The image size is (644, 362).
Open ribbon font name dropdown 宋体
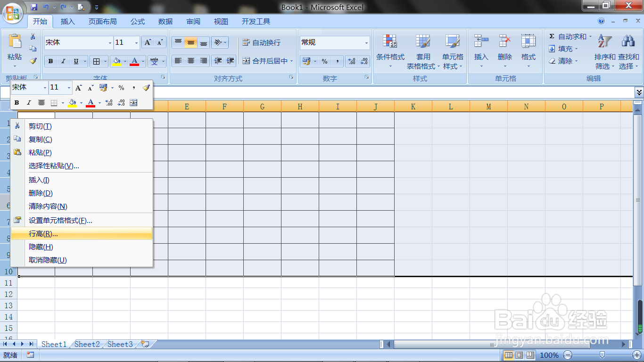110,42
